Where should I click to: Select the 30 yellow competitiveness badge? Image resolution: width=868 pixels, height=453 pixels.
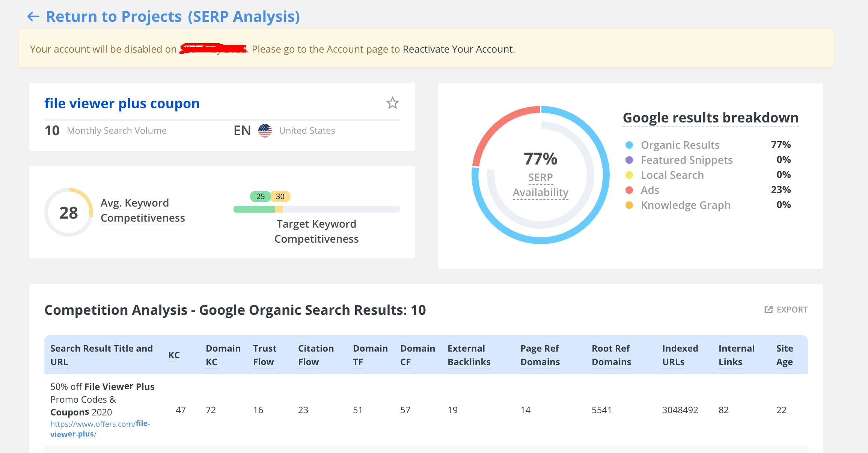280,196
